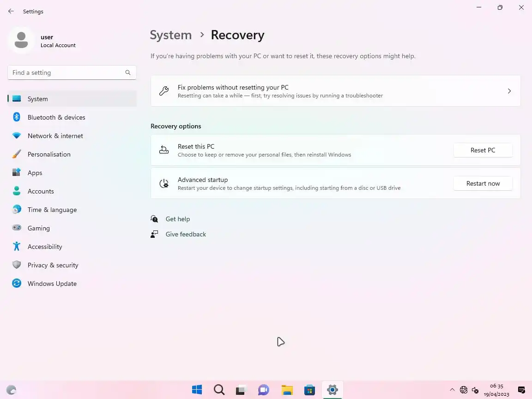Image resolution: width=532 pixels, height=399 pixels.
Task: Select the Gaming label in sidebar
Action: point(39,228)
